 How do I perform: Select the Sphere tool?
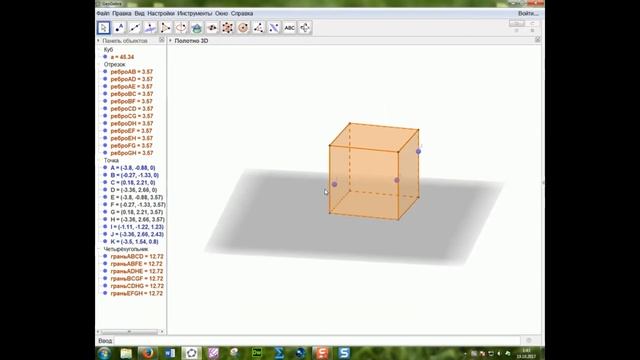tap(243, 28)
